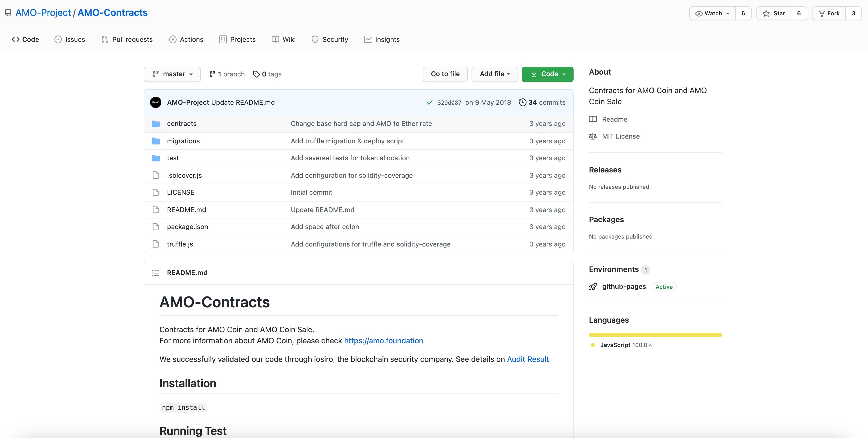Fork this repository
This screenshot has width=868, height=438.
[x=829, y=13]
